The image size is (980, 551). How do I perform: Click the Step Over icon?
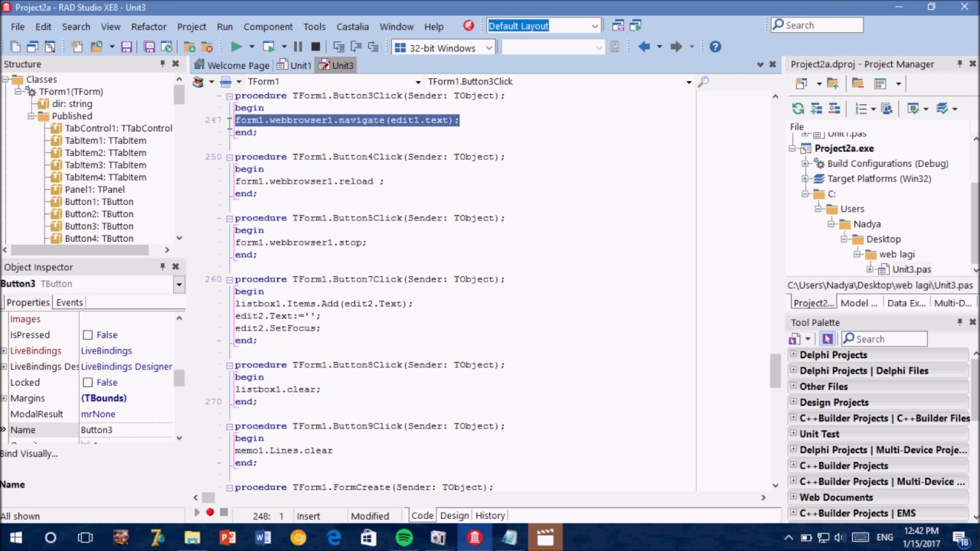click(356, 47)
